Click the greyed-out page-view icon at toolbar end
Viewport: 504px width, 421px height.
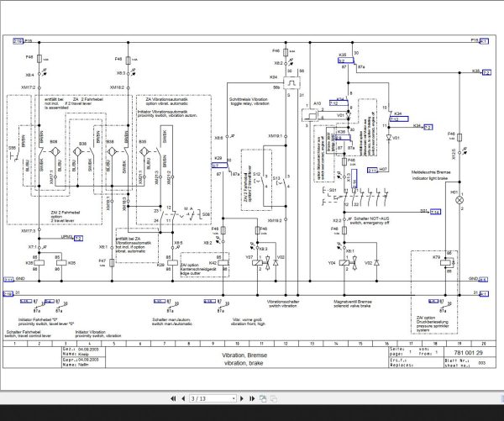click(274, 399)
